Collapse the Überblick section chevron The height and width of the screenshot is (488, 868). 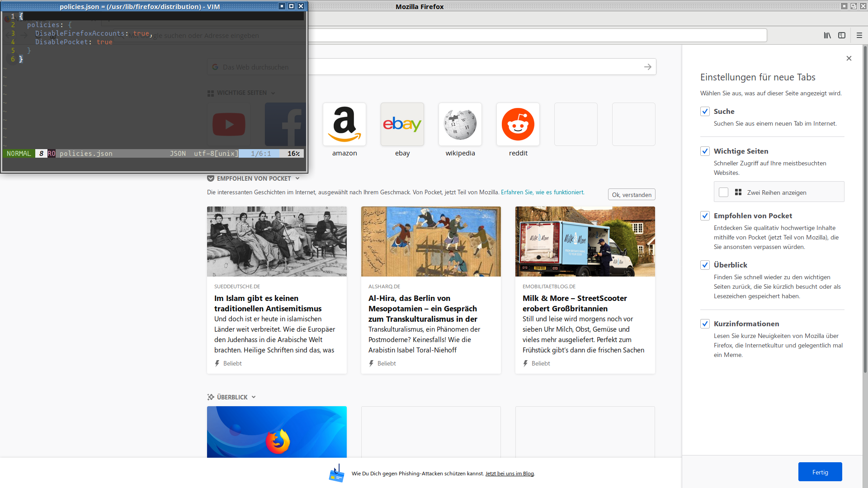pyautogui.click(x=254, y=397)
